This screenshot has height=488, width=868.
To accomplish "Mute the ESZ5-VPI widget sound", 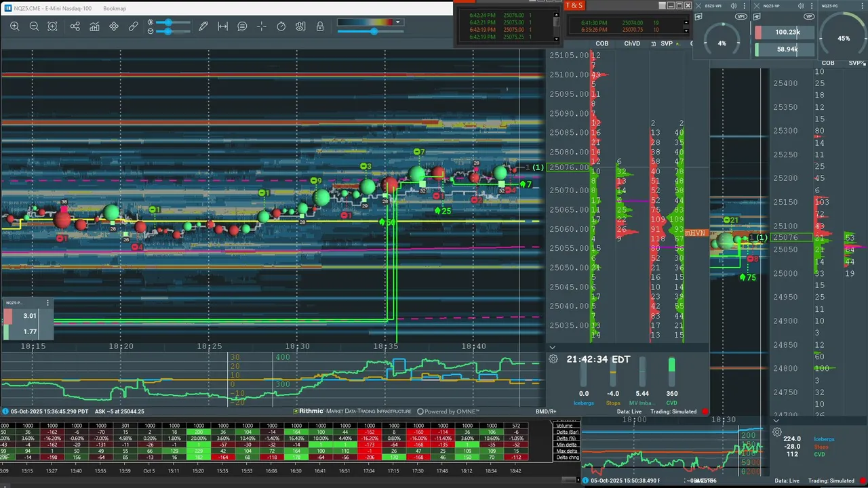I will coord(734,6).
